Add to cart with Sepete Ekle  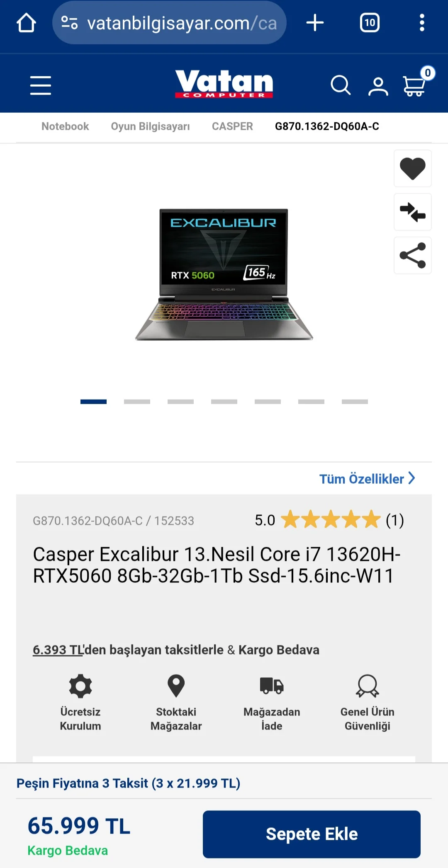pos(312,834)
